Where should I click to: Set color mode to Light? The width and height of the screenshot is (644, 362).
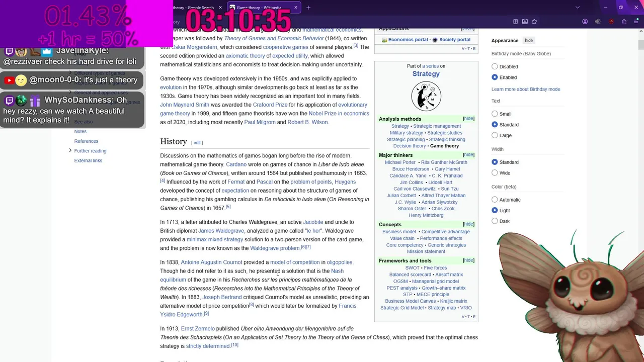495,210
